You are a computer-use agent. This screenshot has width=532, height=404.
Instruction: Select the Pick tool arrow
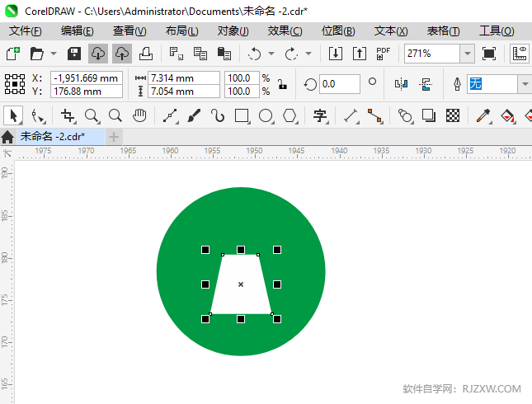pyautogui.click(x=13, y=115)
